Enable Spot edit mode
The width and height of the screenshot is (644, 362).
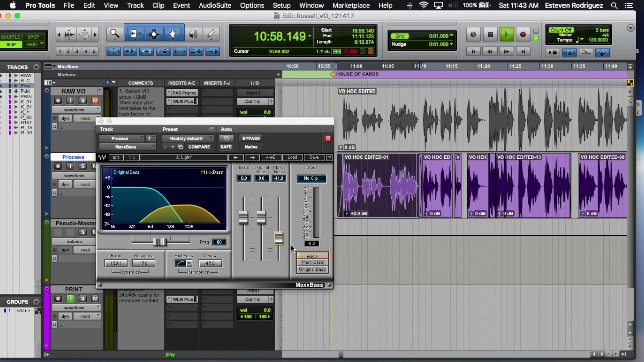(x=33, y=37)
